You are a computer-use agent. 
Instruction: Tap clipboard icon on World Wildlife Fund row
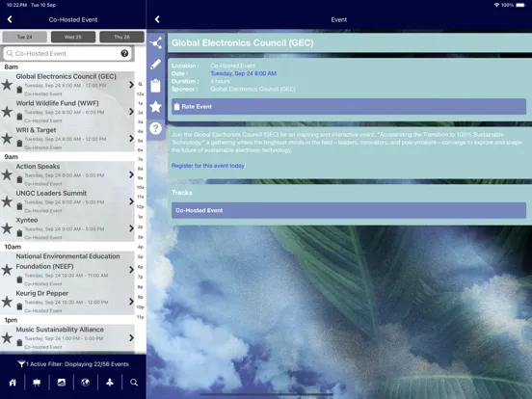point(19,117)
